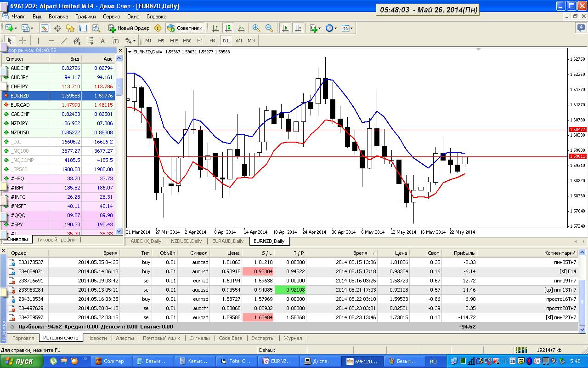Image resolution: width=588 pixels, height=368 pixels.
Task: Click the zoom in magnifier icon
Action: pyautogui.click(x=256, y=28)
